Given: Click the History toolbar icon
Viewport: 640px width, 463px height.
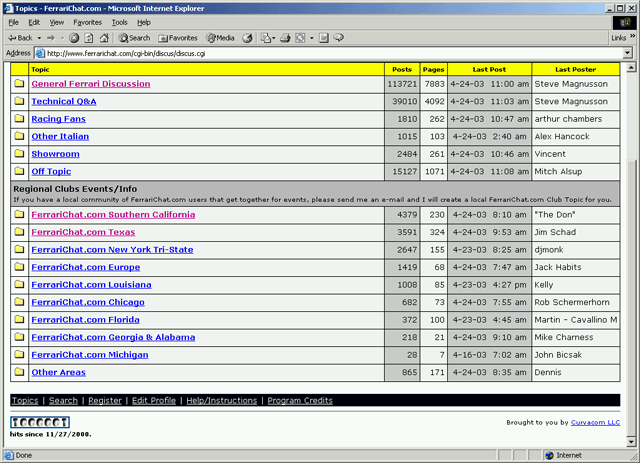Looking at the screenshot, I should 247,38.
